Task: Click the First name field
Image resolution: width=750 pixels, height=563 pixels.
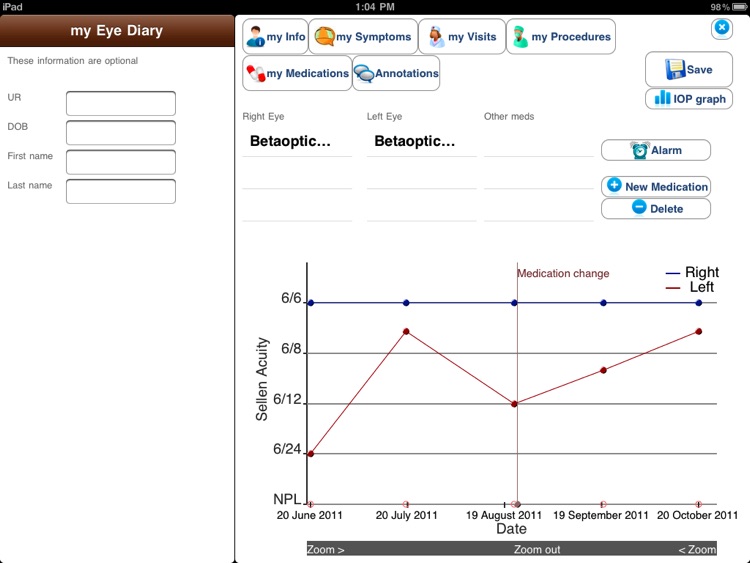Action: tap(121, 162)
